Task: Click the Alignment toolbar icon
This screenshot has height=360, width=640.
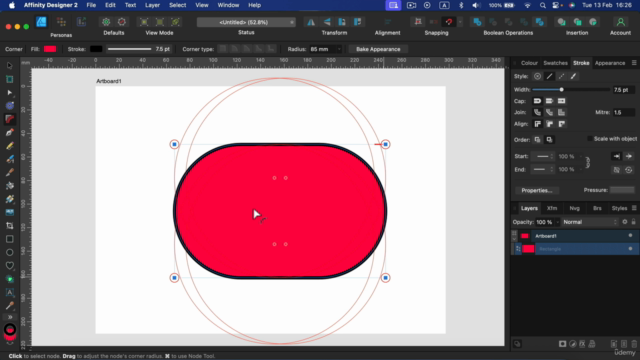Action: pyautogui.click(x=387, y=22)
